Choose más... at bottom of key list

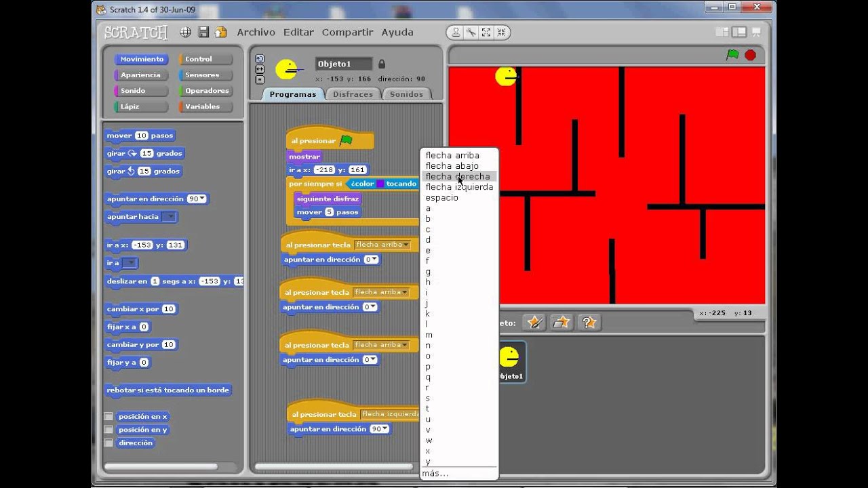pyautogui.click(x=459, y=473)
